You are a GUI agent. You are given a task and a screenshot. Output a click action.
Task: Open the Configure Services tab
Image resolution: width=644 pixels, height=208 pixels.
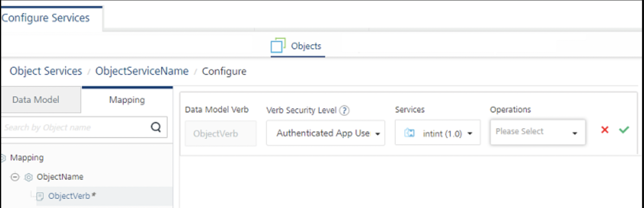point(46,18)
